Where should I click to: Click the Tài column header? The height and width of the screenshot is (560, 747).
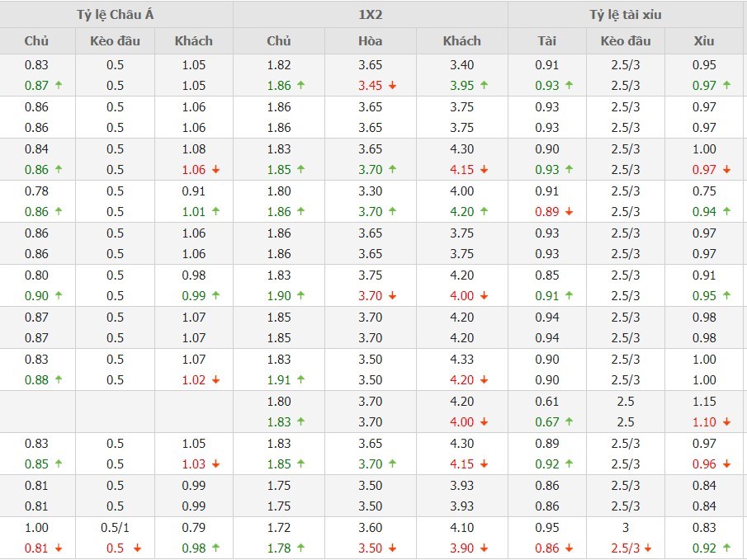(x=546, y=40)
